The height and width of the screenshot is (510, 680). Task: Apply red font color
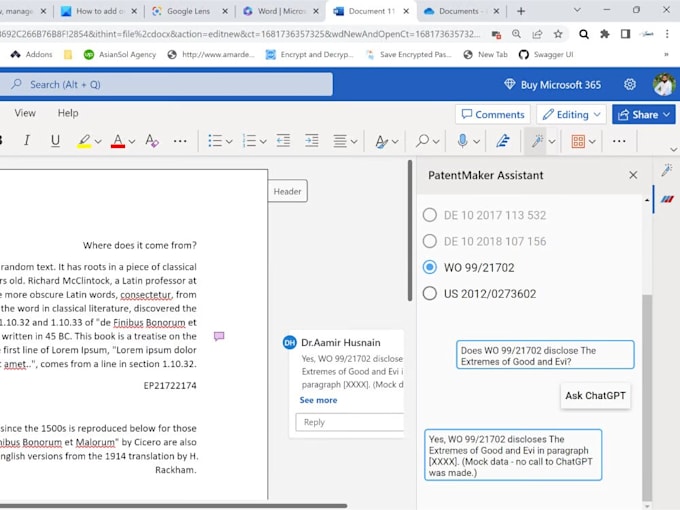pos(118,141)
